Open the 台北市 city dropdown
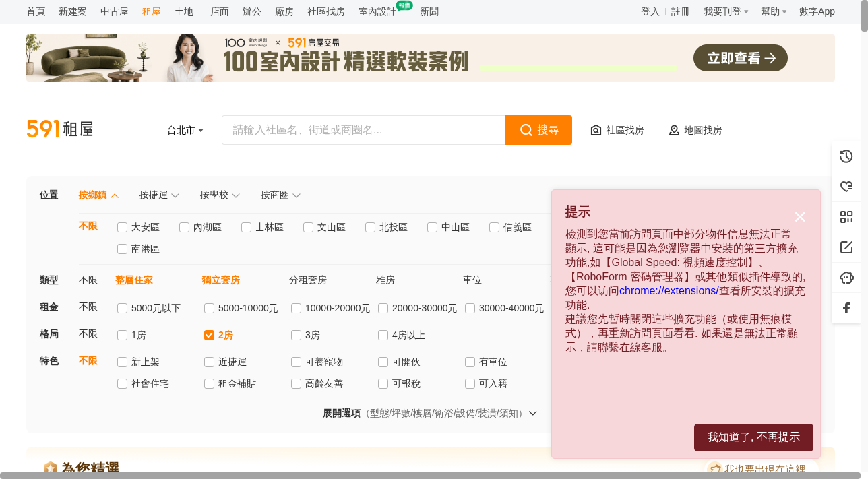Screen dimensions: 868x479 pyautogui.click(x=185, y=130)
